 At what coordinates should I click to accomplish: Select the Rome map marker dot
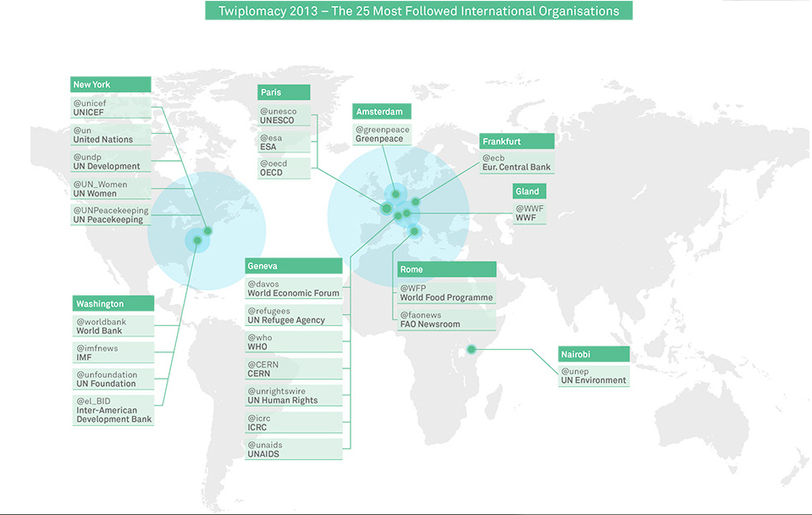point(414,231)
